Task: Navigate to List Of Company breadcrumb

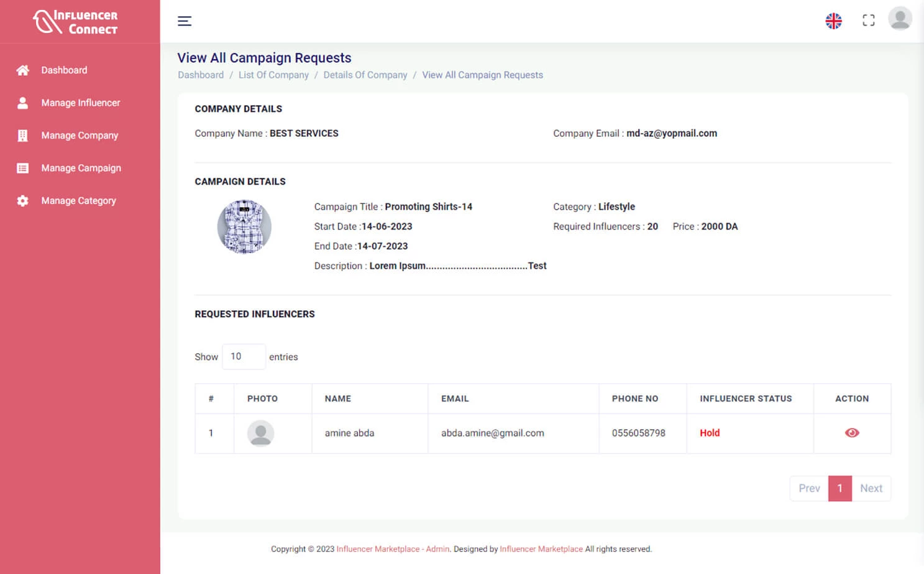Action: point(273,75)
